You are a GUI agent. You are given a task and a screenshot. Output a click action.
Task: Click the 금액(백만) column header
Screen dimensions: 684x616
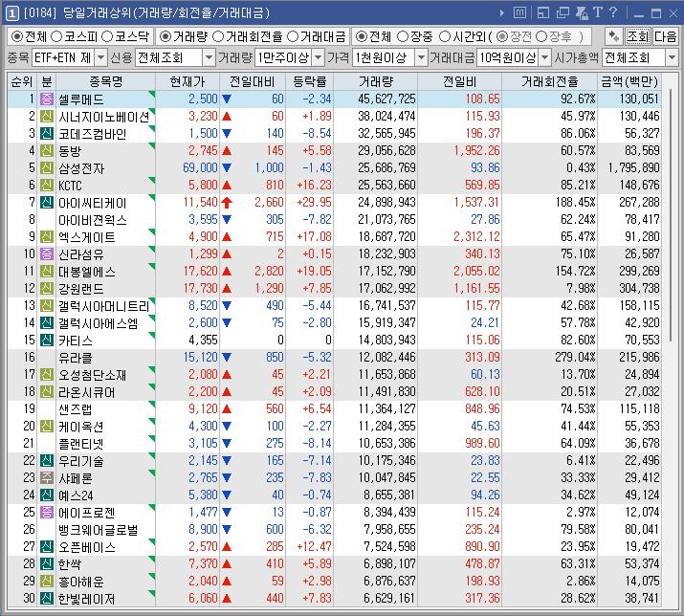(629, 81)
